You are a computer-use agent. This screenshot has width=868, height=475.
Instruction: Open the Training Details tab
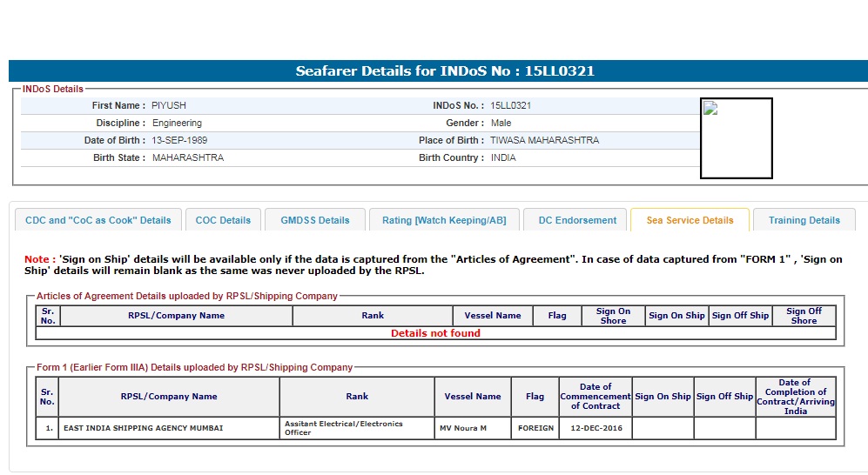(x=804, y=220)
